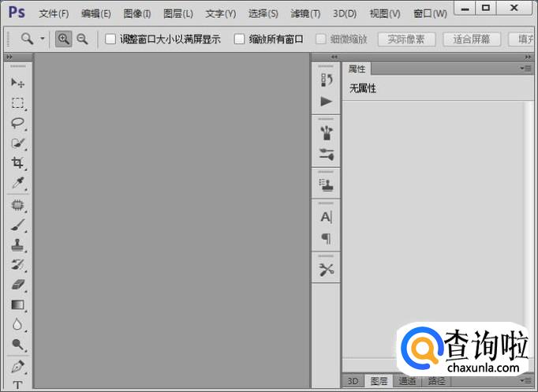538x392 pixels.
Task: Select the Gradient tool
Action: coord(17,304)
